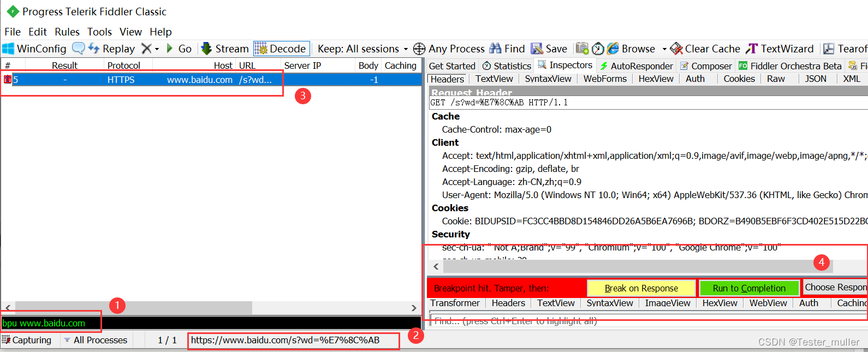The width and height of the screenshot is (868, 352).
Task: Select the request JSON tab
Action: click(816, 79)
